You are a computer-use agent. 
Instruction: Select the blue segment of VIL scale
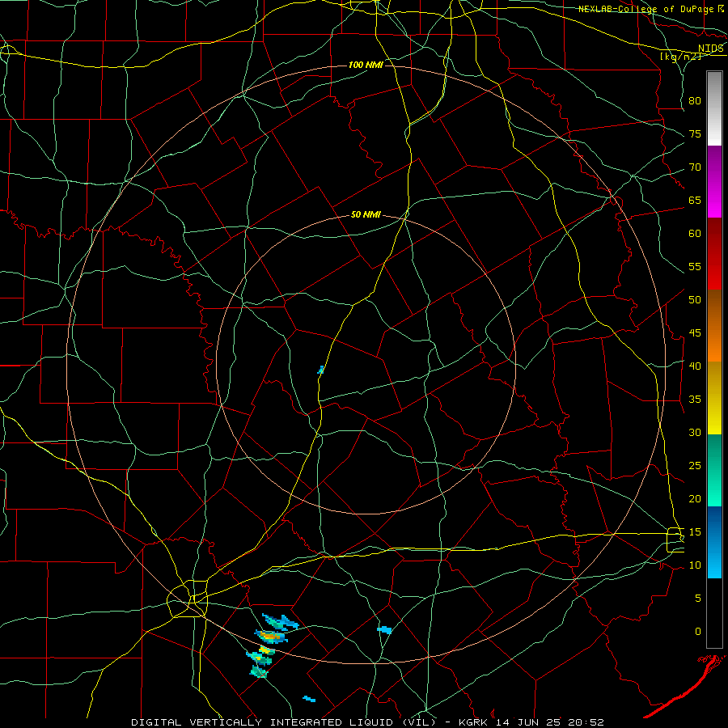[x=714, y=542]
